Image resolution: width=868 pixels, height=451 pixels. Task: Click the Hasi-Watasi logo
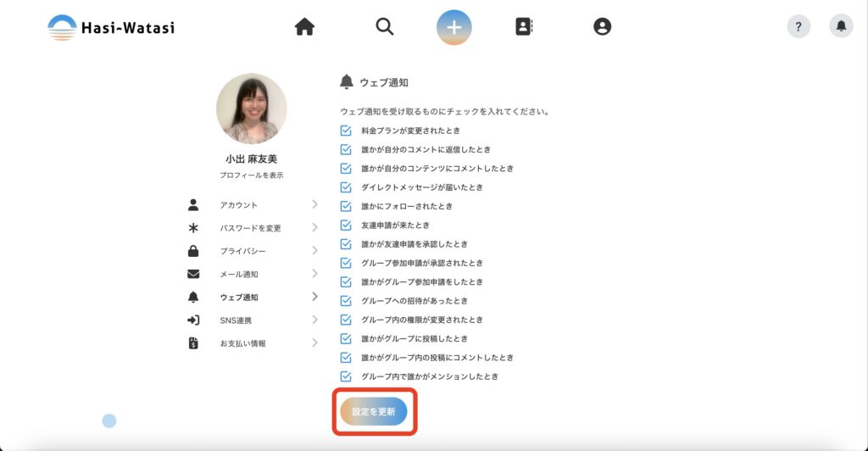click(x=111, y=27)
